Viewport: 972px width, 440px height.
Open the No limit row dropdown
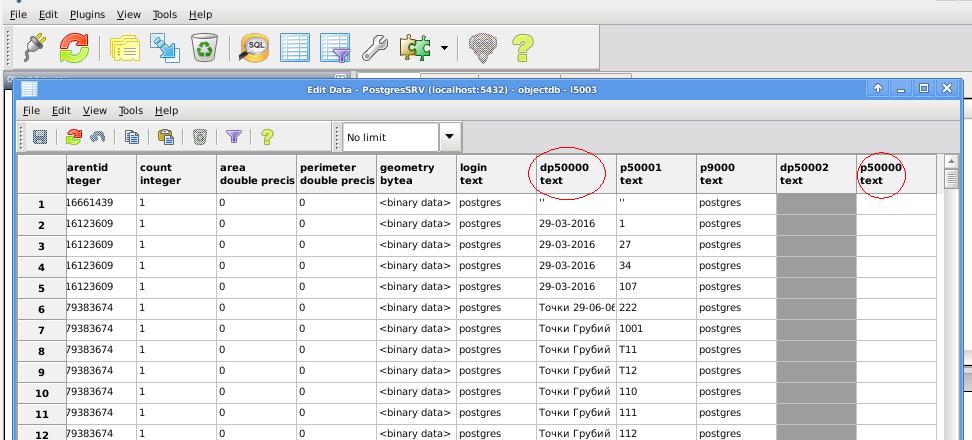tap(449, 137)
